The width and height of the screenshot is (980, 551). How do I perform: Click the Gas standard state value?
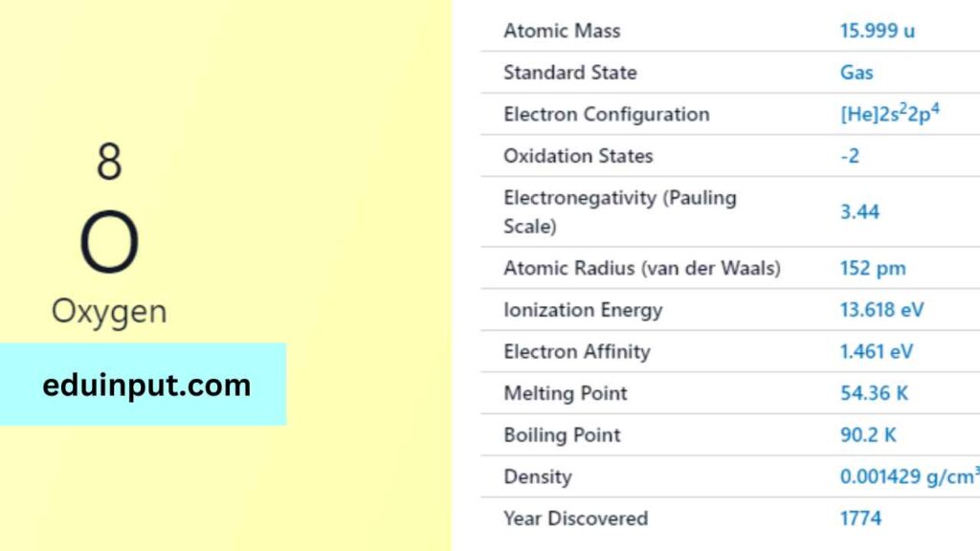click(x=857, y=73)
